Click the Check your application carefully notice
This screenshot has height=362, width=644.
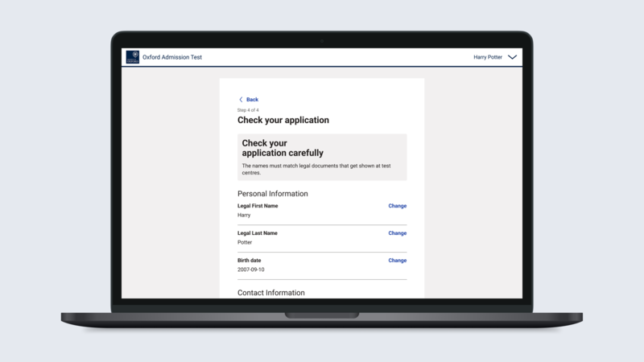(x=283, y=148)
